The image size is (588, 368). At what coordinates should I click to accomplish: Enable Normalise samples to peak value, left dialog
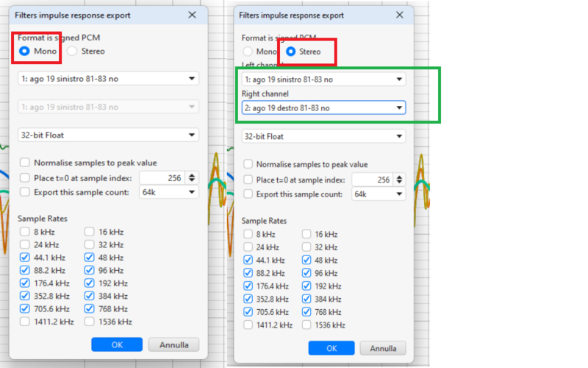pyautogui.click(x=26, y=163)
